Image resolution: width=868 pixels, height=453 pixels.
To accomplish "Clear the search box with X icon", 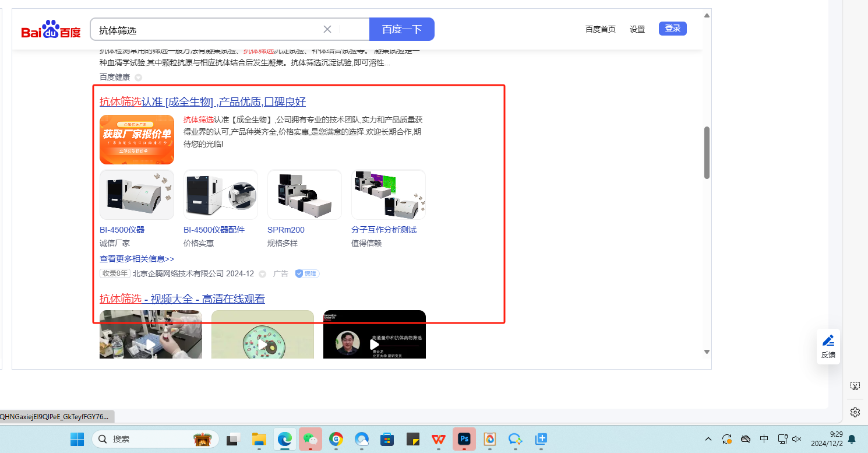I will tap(327, 29).
